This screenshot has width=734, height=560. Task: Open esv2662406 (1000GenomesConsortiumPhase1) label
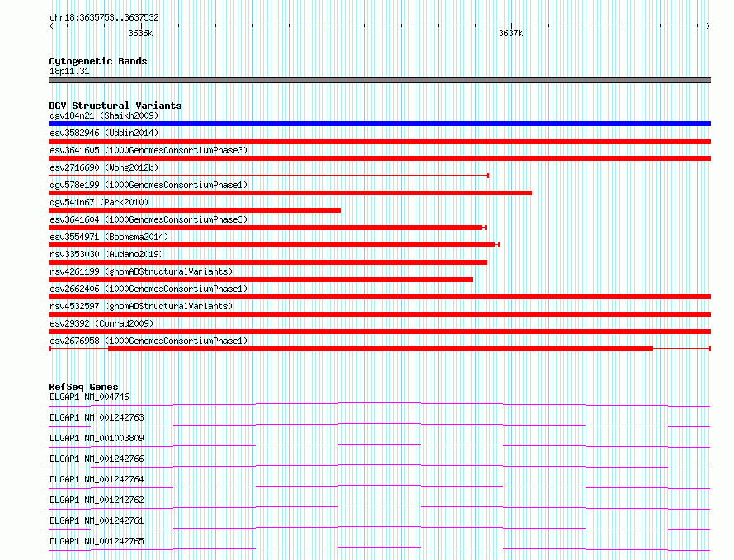point(148,289)
